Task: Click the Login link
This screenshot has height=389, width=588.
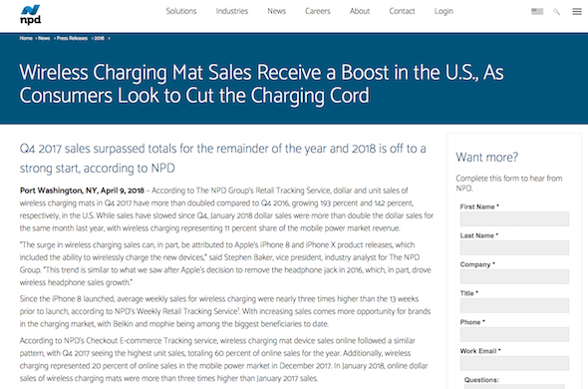Action: pyautogui.click(x=443, y=11)
